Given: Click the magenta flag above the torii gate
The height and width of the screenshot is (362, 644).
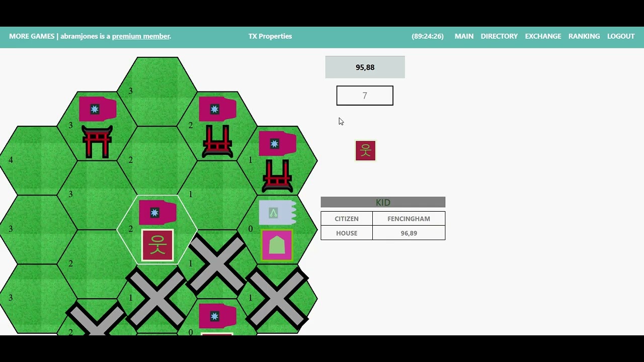Looking at the screenshot, I should coord(98,109).
